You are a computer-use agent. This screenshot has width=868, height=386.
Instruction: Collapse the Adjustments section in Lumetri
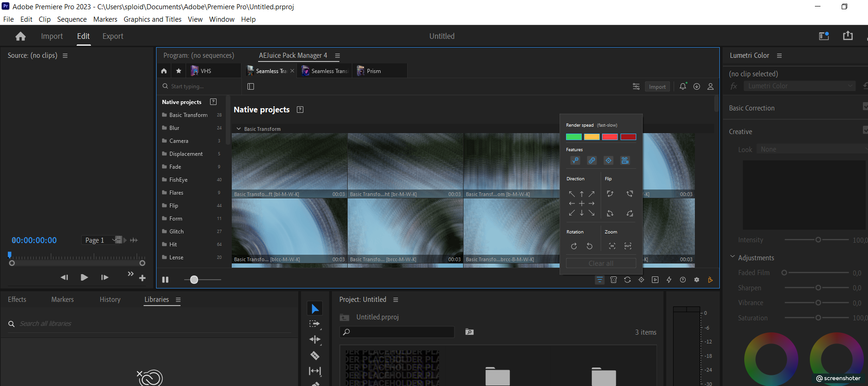pyautogui.click(x=732, y=257)
